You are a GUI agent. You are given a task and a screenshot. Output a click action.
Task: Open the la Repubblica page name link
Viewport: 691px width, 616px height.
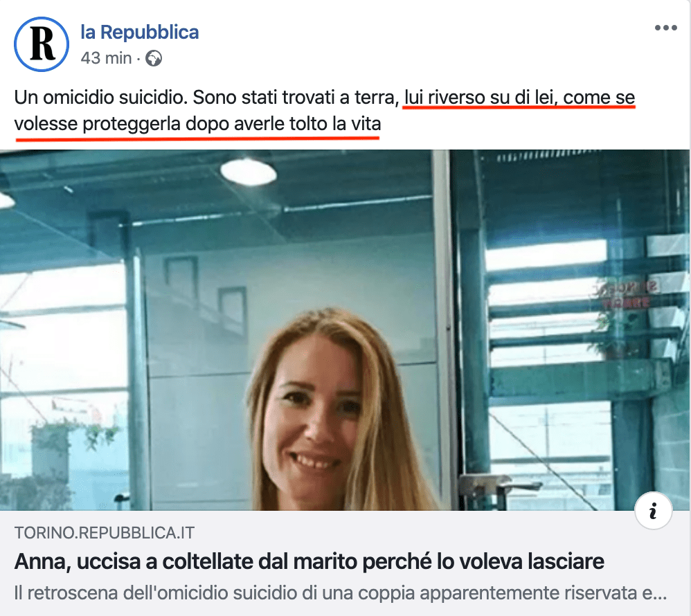pyautogui.click(x=139, y=32)
